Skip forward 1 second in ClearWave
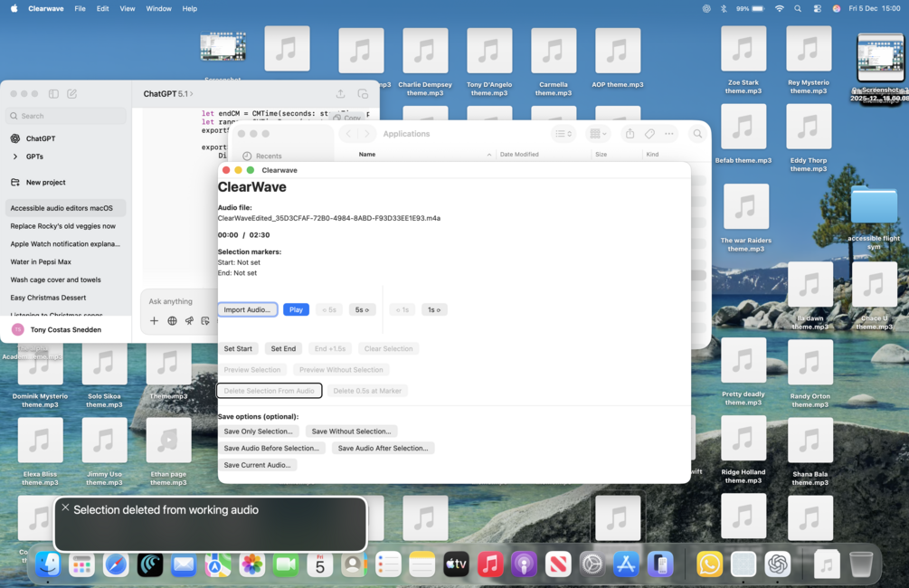This screenshot has width=909, height=588. click(x=433, y=309)
